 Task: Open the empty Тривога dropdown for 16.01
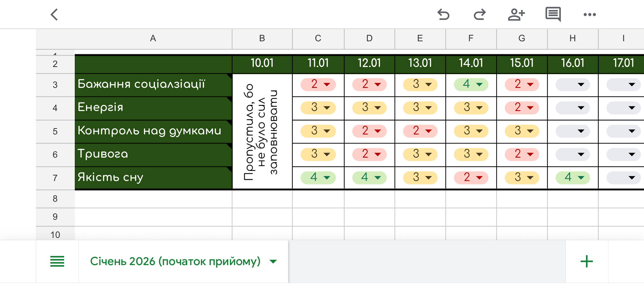click(x=573, y=154)
